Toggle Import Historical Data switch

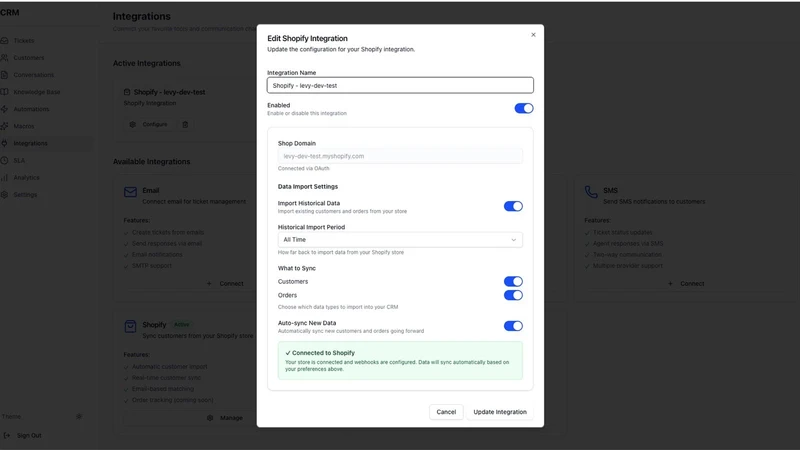pyautogui.click(x=513, y=206)
